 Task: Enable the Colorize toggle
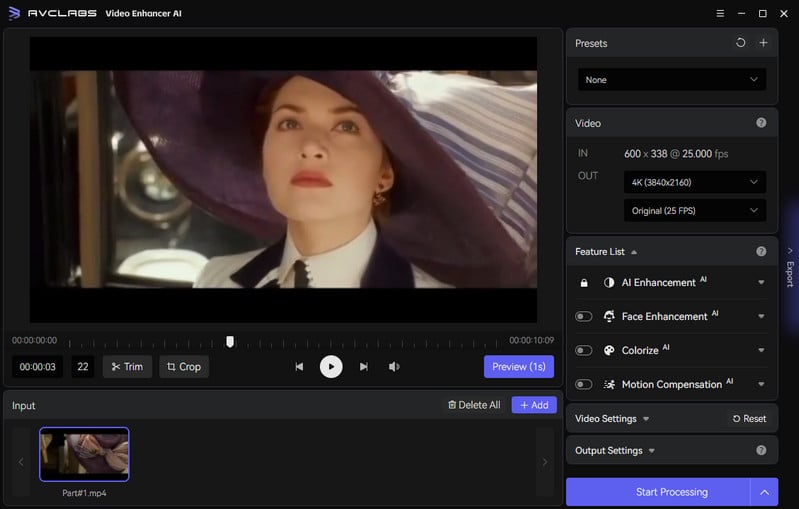point(583,351)
